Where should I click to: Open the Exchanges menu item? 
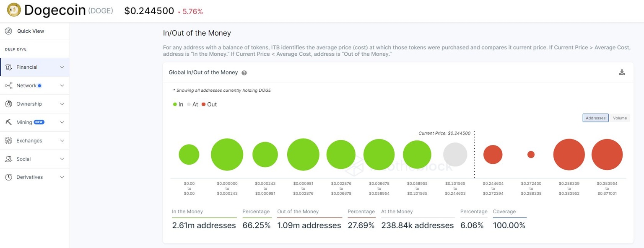[x=29, y=141]
